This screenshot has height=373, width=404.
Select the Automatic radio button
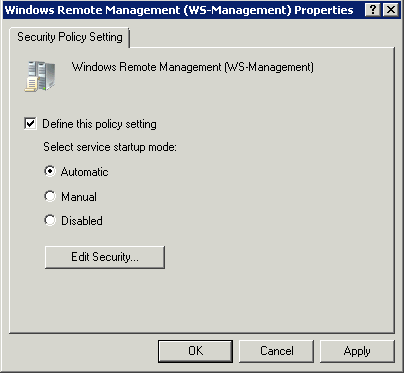pos(50,171)
